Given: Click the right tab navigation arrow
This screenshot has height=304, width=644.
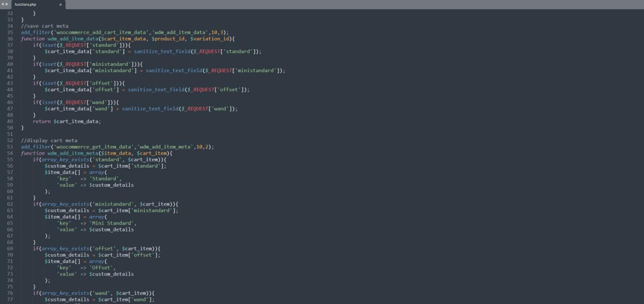Looking at the screenshot, I should 7,4.
